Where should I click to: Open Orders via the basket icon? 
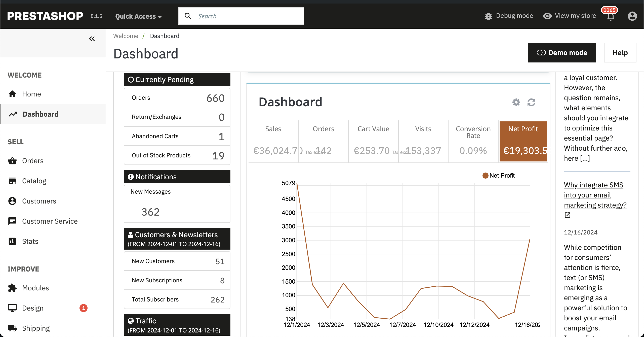click(12, 161)
